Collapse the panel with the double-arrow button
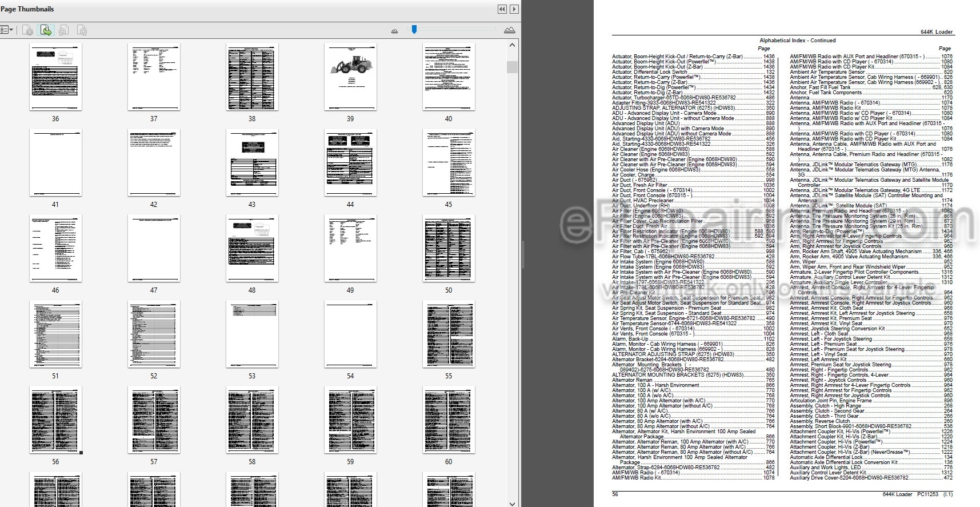The height and width of the screenshot is (507, 980). click(502, 9)
